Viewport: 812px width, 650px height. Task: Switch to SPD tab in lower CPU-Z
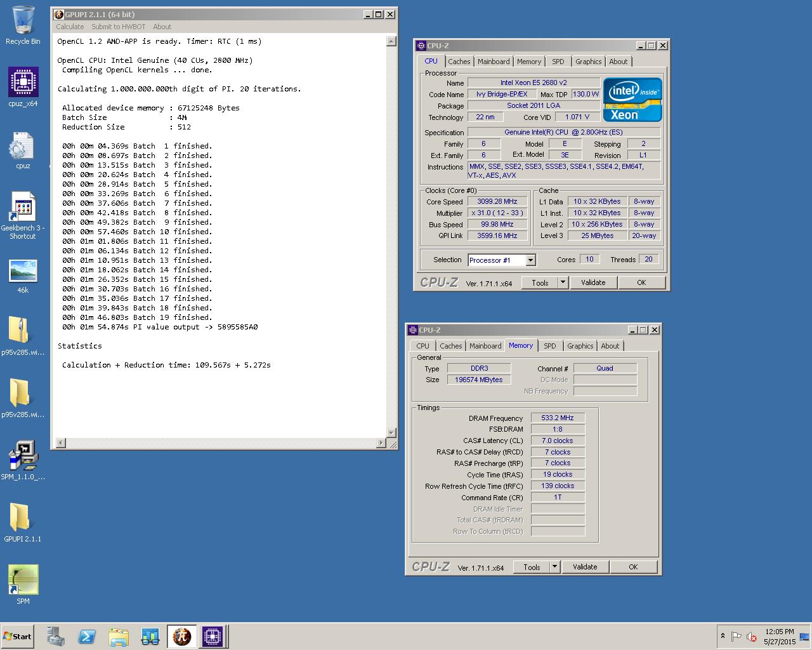click(x=550, y=346)
